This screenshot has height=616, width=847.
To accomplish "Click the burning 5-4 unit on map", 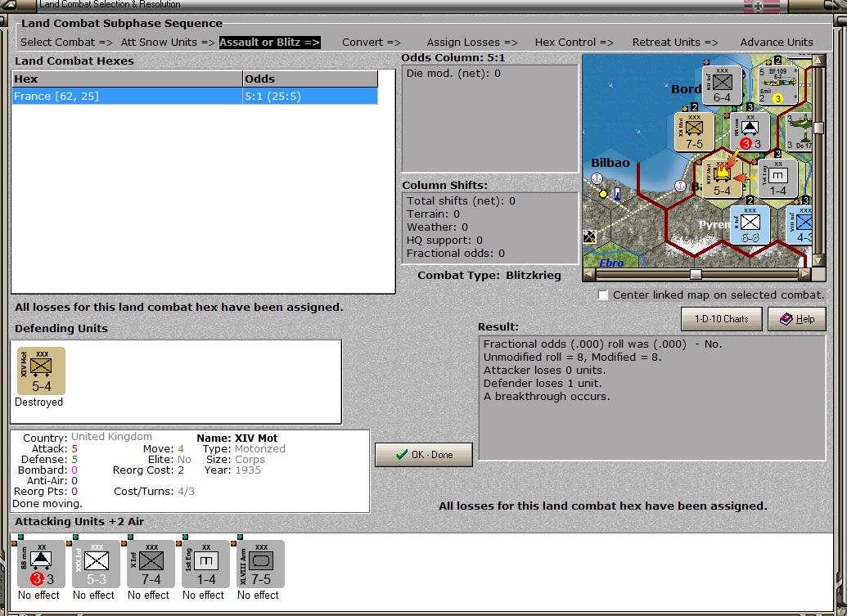I will [x=722, y=178].
